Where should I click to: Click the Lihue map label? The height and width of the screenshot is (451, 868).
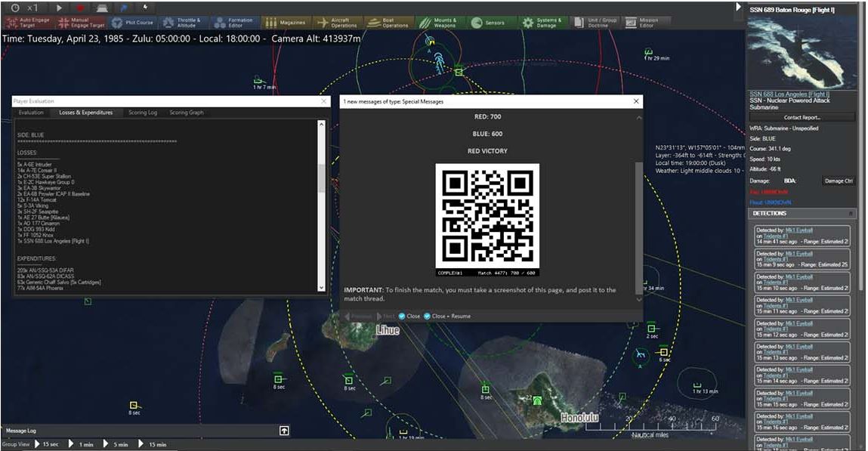[x=388, y=330]
